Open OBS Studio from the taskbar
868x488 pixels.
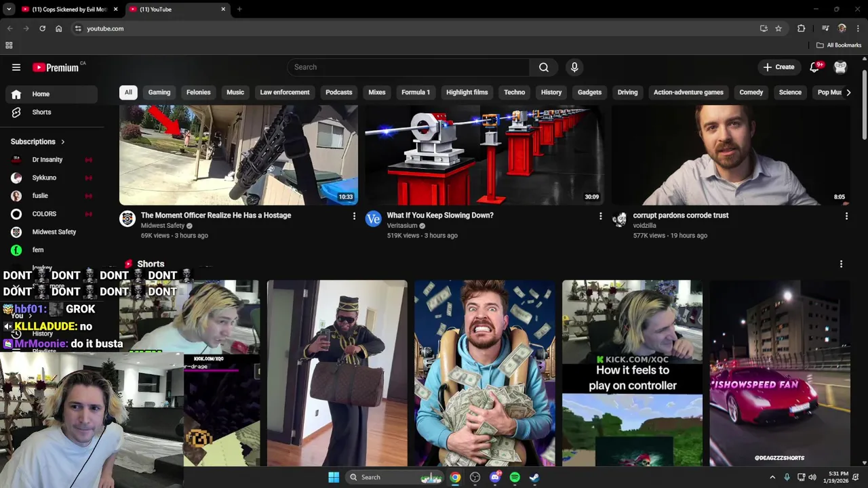(475, 477)
